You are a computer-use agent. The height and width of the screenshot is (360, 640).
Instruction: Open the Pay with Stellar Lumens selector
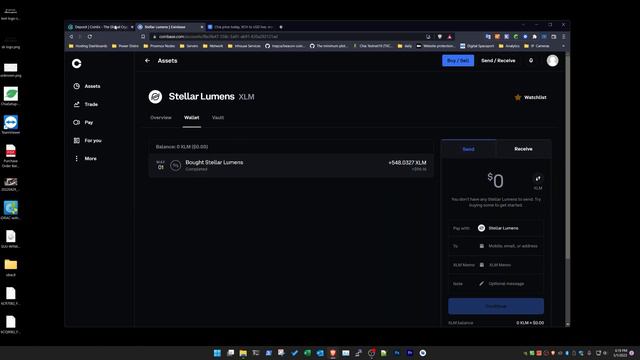pos(496,228)
